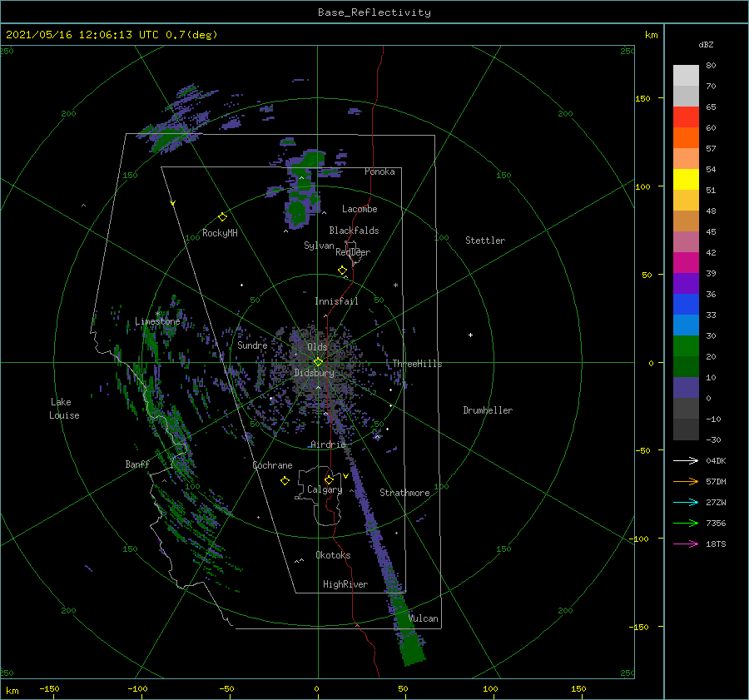
Task: Select the yellow diamond marker beside RockyMH
Action: [x=222, y=217]
